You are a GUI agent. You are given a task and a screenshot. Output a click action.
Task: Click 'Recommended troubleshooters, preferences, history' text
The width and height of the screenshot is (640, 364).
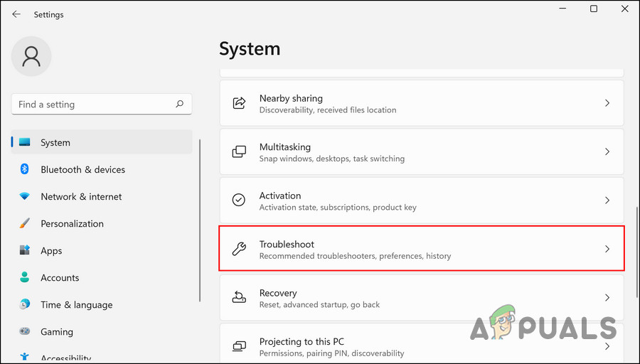pos(355,256)
